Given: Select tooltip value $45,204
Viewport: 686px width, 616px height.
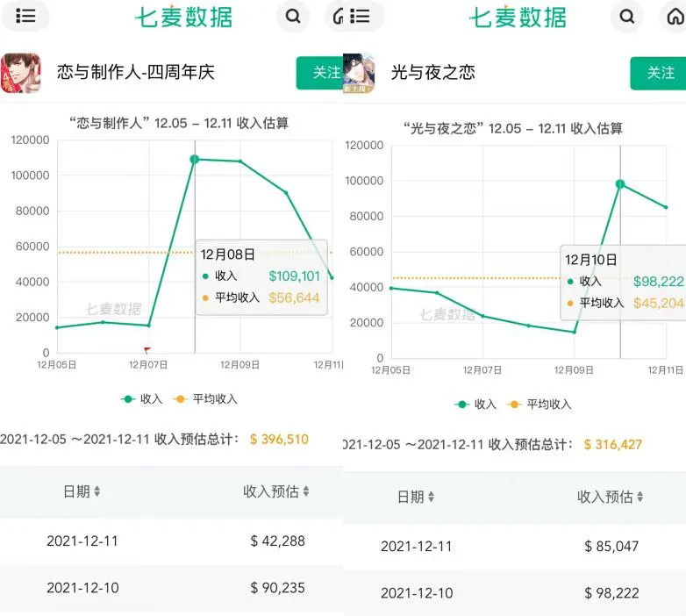Looking at the screenshot, I should 659,304.
